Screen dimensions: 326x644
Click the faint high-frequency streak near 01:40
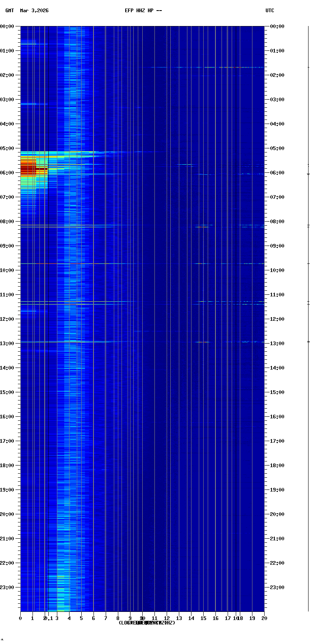click(x=211, y=67)
